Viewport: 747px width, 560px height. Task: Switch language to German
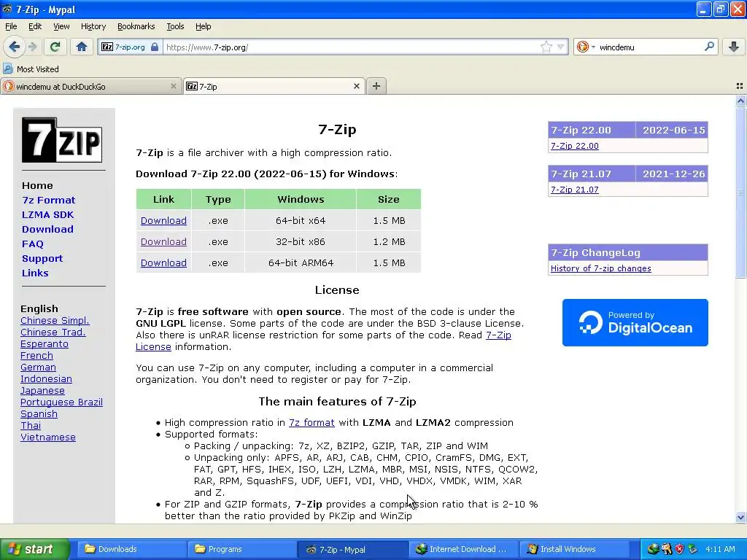click(x=38, y=367)
